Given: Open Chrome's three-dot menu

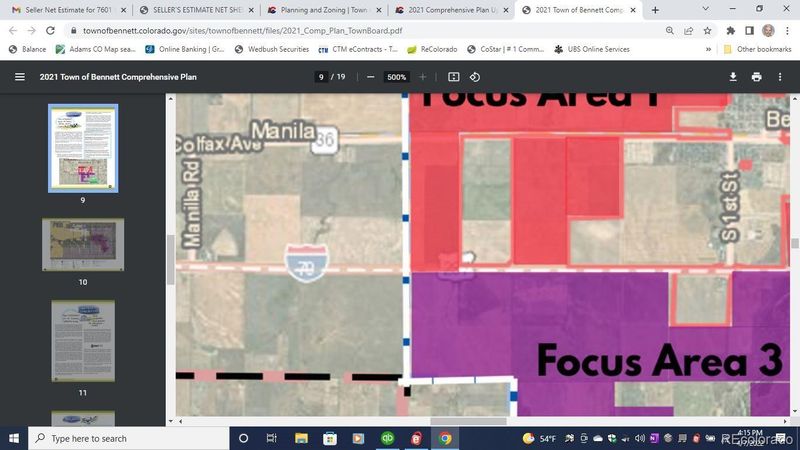Looking at the screenshot, I should point(787,31).
